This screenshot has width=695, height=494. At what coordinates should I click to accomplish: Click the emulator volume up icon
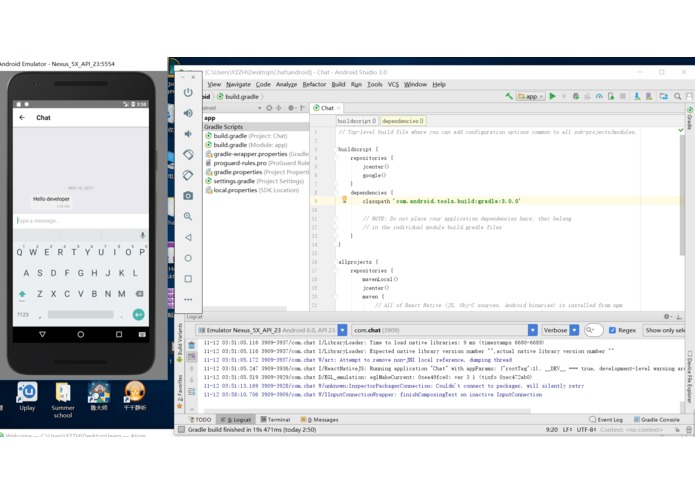click(188, 113)
